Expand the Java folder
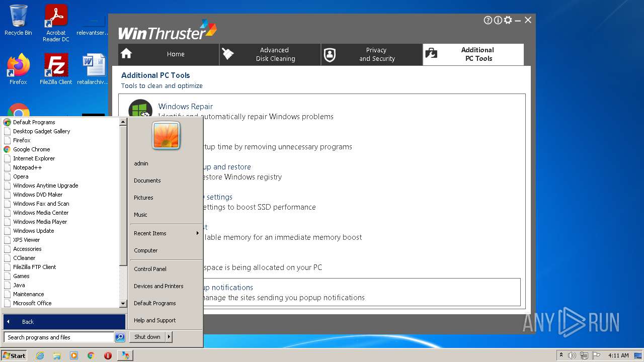 [60, 285]
